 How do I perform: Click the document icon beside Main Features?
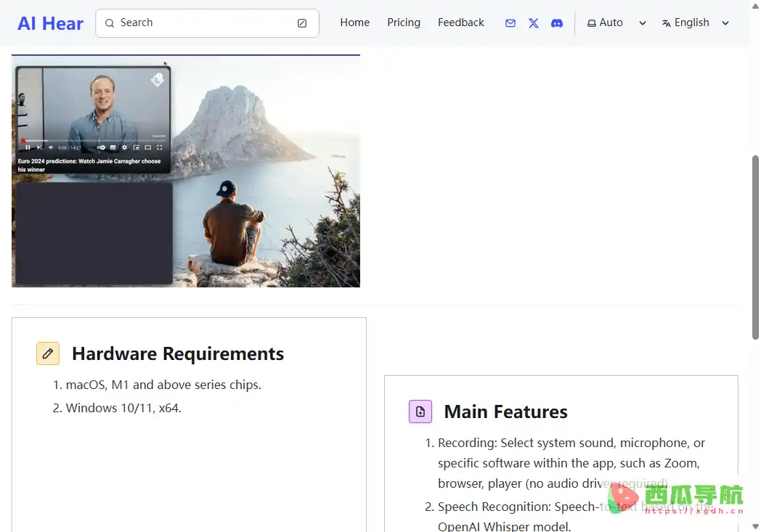[420, 412]
